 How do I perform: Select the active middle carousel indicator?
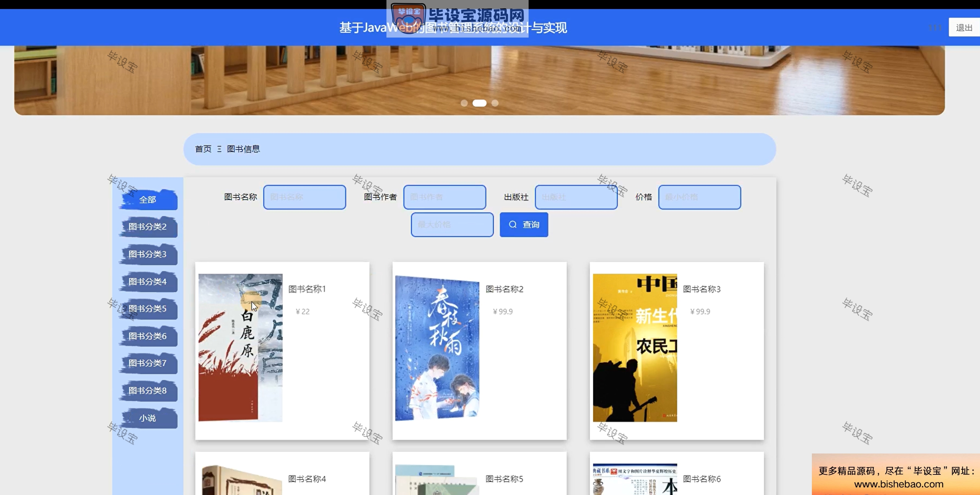tap(479, 103)
